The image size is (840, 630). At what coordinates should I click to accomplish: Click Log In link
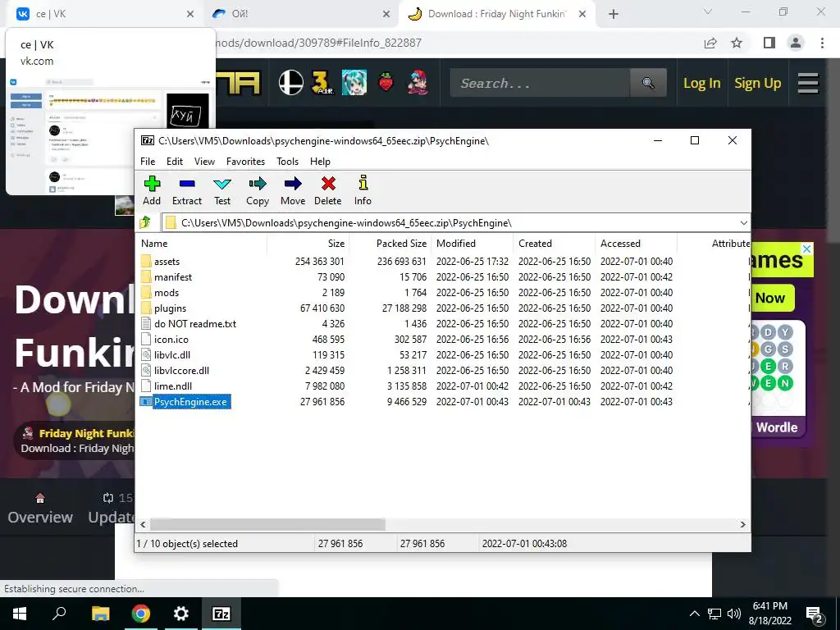(x=702, y=83)
